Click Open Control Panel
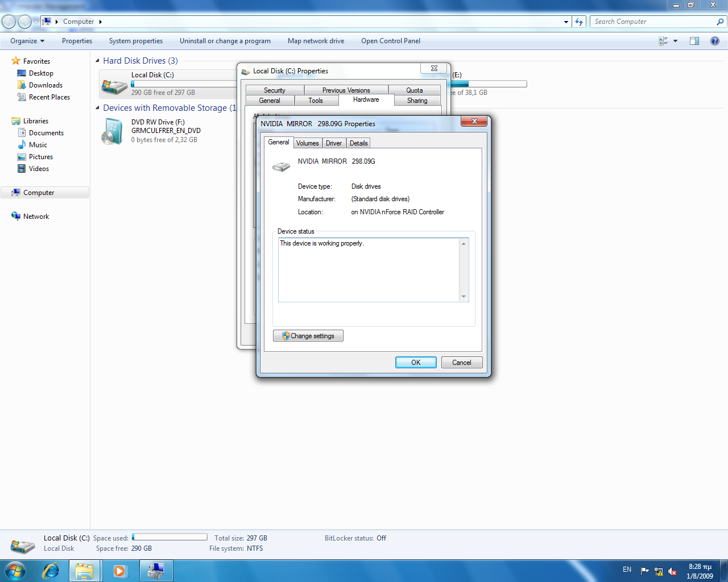Screen dimensions: 728x582 click(x=391, y=41)
